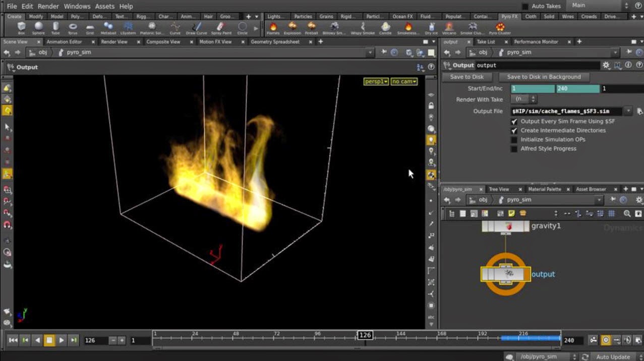Click the Explosion pyro shelf tool
Image resolution: width=644 pixels, height=361 pixels.
point(292,28)
